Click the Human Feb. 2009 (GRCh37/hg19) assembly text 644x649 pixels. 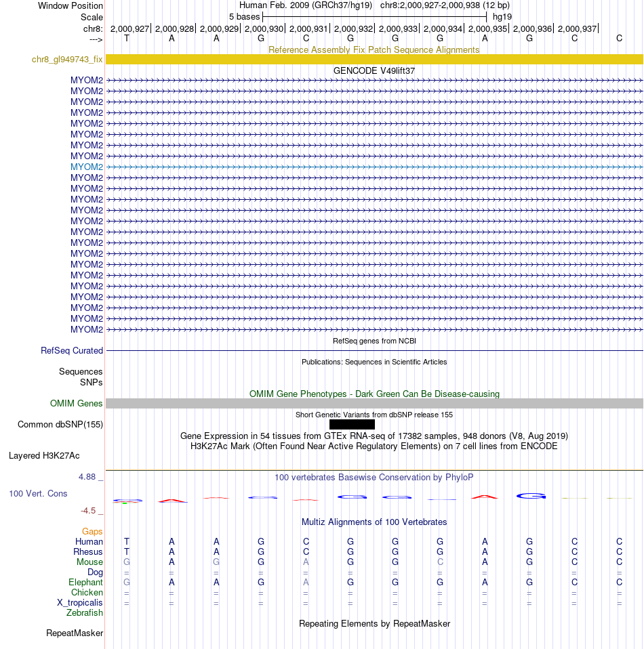306,5
